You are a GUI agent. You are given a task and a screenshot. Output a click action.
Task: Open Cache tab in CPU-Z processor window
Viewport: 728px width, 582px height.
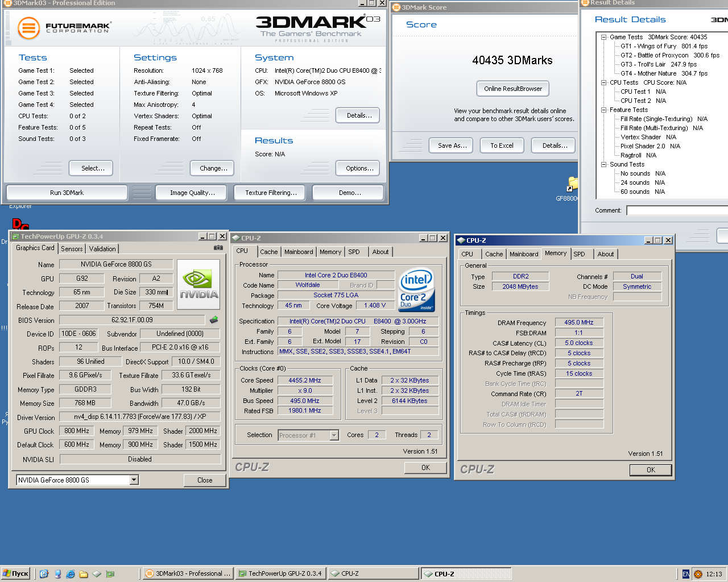[x=269, y=252]
